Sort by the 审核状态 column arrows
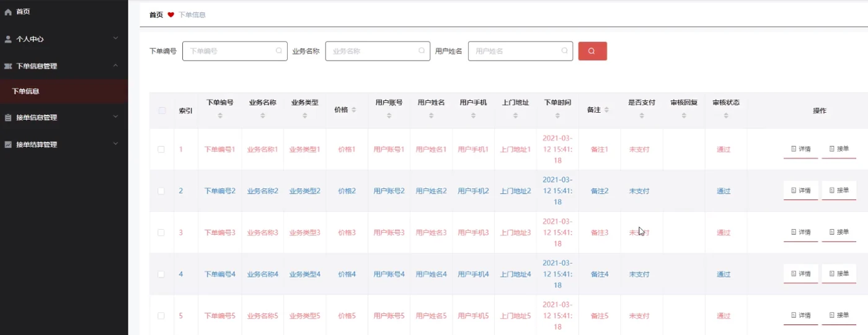The height and width of the screenshot is (335, 868). 726,115
